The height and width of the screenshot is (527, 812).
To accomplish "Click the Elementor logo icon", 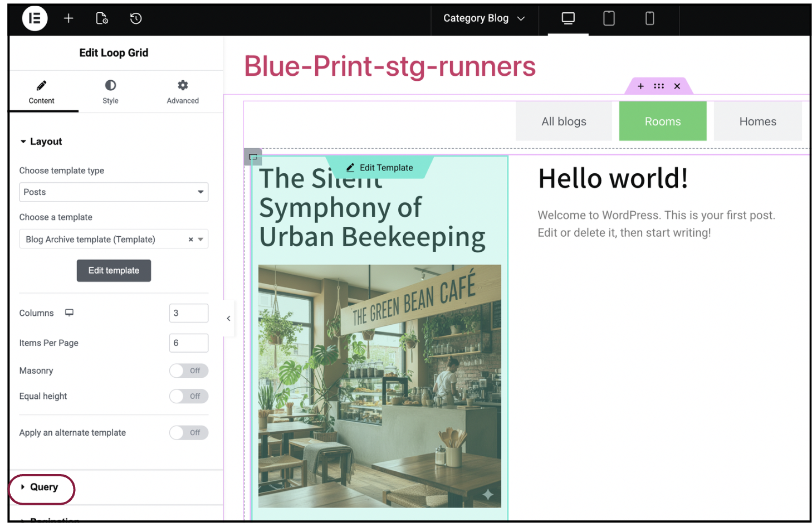I will pos(35,18).
